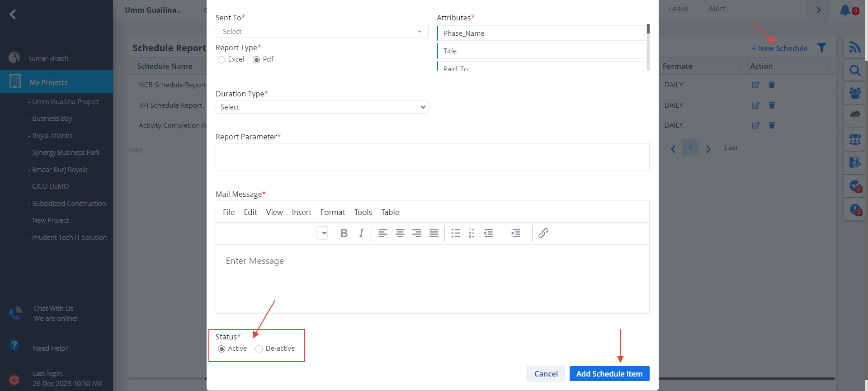This screenshot has width=868, height=391.
Task: Align text right in mail editor
Action: coord(417,233)
